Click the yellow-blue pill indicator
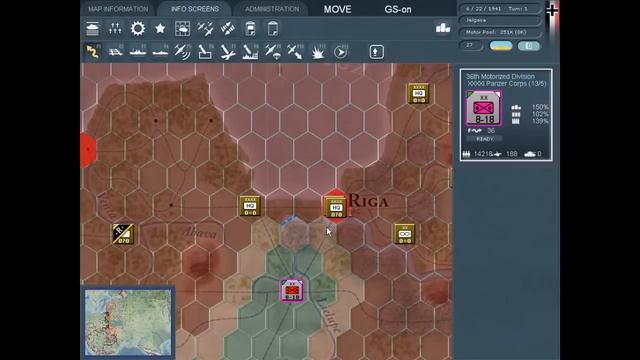This screenshot has width=640, height=360. coord(501,46)
